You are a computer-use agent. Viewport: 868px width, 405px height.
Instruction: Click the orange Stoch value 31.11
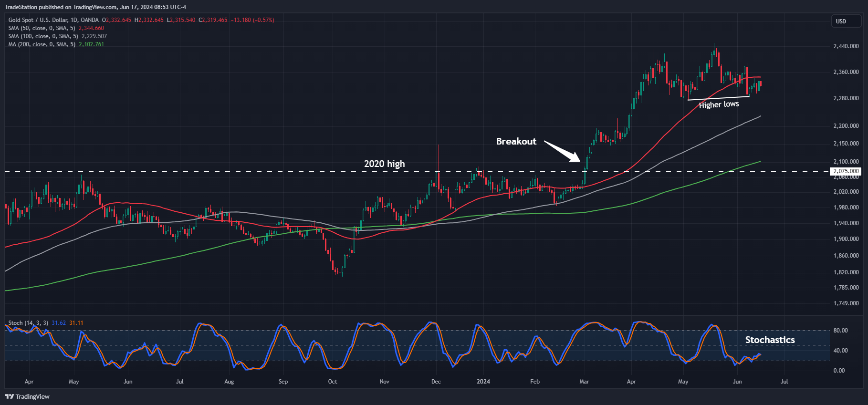coord(76,323)
